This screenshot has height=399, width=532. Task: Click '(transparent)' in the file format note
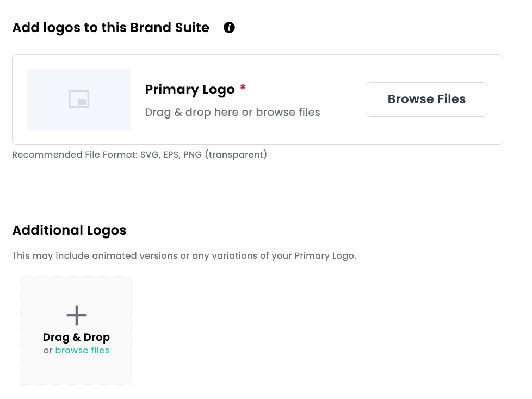point(236,154)
